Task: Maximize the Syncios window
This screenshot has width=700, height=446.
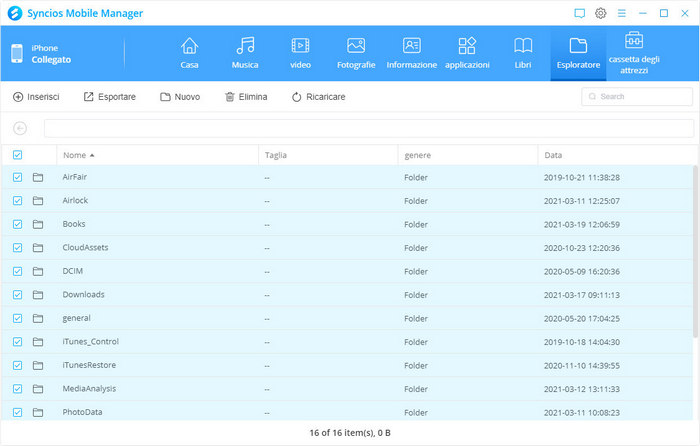Action: [664, 13]
